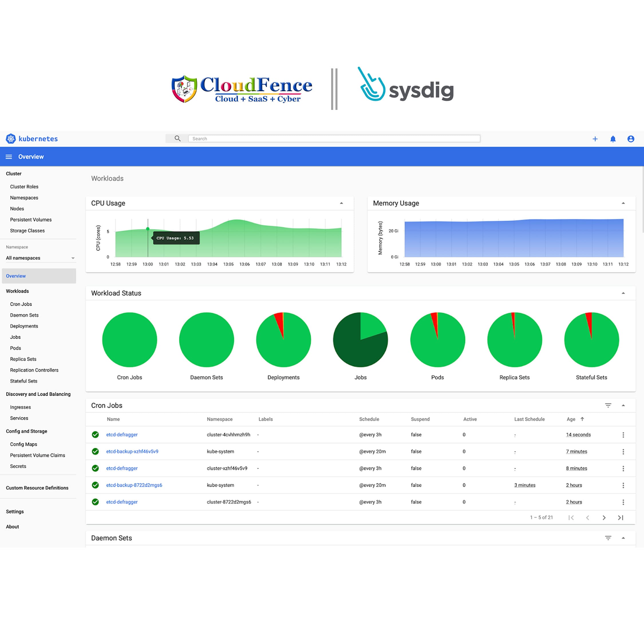Viewport: 644px width, 644px height.
Task: Open the All namespaces dropdown
Action: (x=40, y=258)
